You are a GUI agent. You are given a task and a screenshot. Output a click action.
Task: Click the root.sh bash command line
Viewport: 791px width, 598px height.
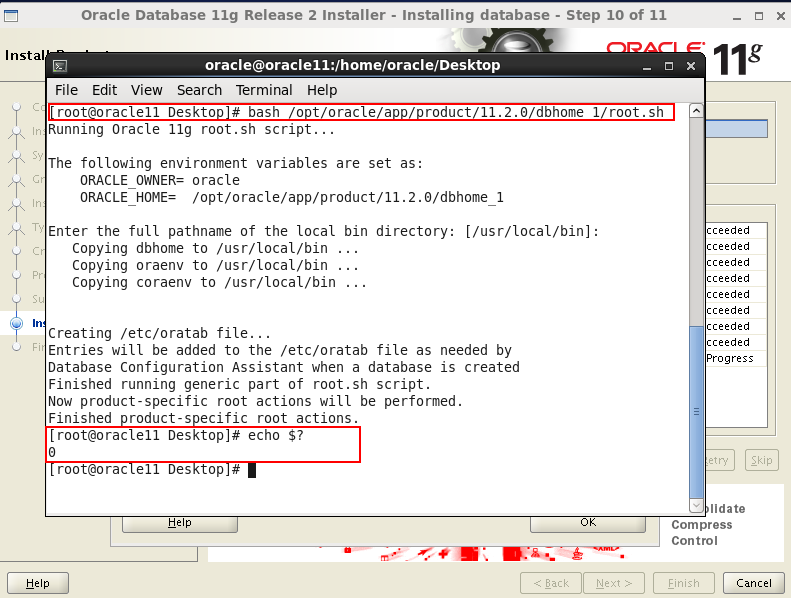point(356,112)
